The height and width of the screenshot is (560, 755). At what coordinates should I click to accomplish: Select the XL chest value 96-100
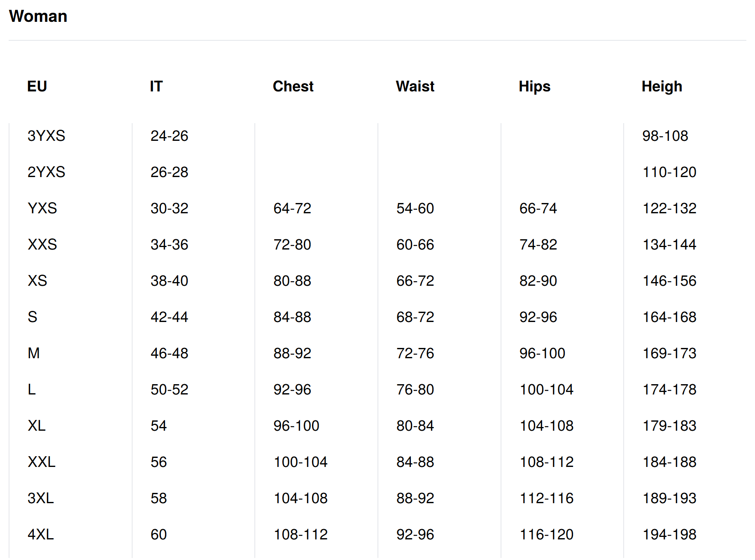coord(296,426)
